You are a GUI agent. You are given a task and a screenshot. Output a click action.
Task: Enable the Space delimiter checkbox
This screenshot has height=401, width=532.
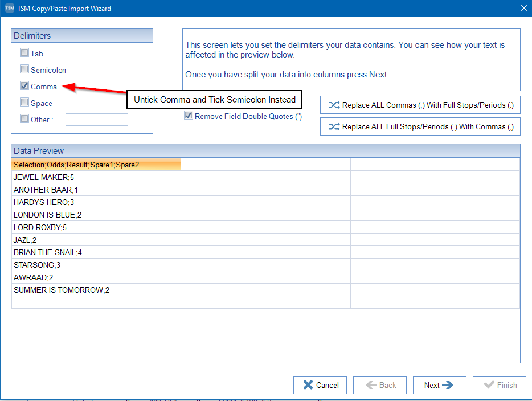[24, 103]
